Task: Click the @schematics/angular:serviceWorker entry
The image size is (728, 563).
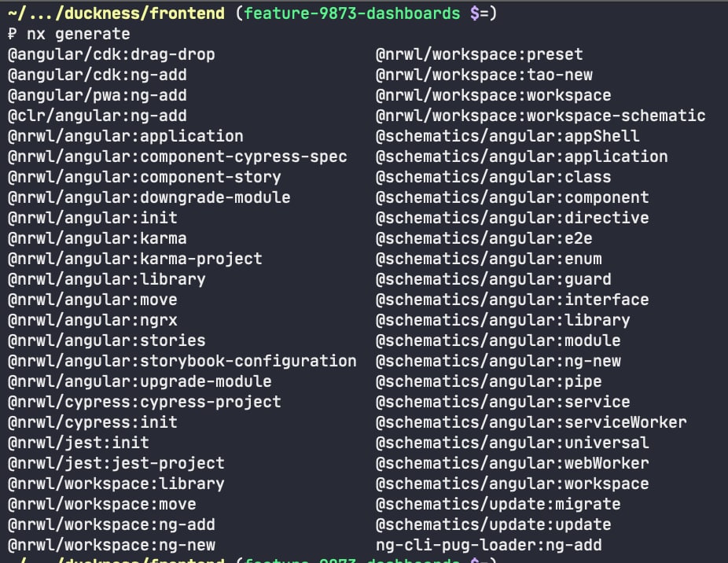Action: pos(531,422)
